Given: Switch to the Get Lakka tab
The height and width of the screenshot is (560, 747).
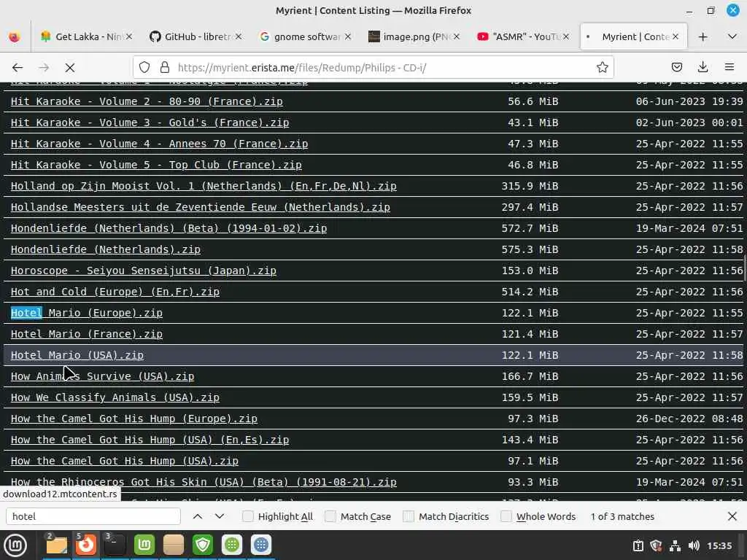Looking at the screenshot, I should 86,36.
